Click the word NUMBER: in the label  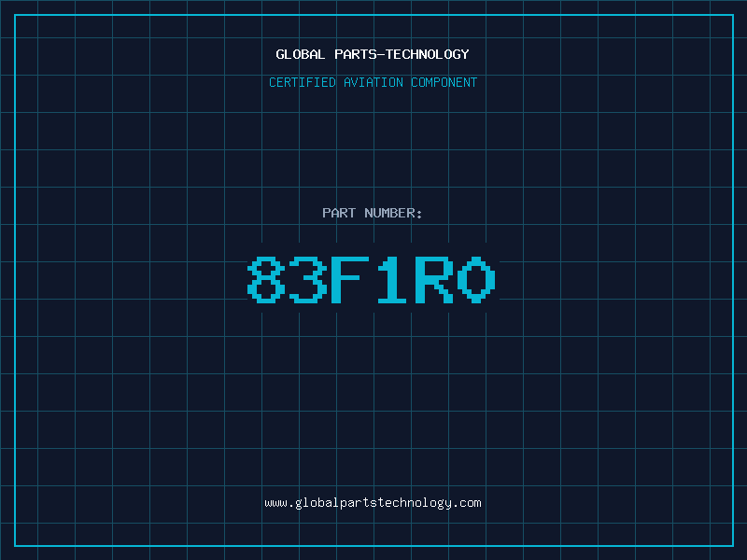pyautogui.click(x=394, y=213)
